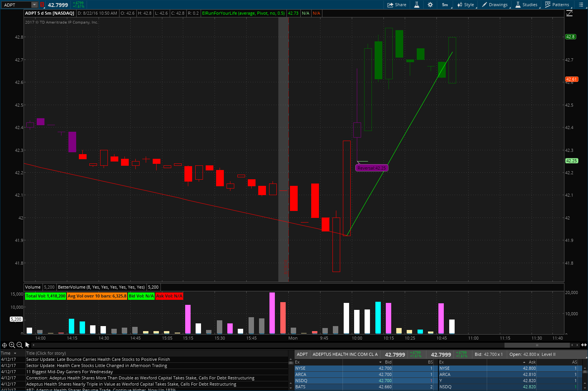Click left arrow of chart scrollbar
Viewport: 588px width, 391px height.
33,345
